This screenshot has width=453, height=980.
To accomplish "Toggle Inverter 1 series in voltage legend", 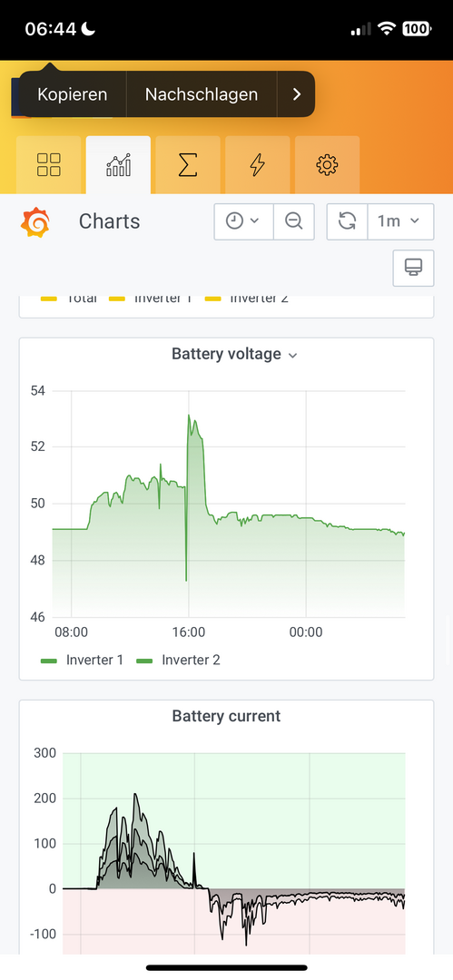I will point(82,660).
